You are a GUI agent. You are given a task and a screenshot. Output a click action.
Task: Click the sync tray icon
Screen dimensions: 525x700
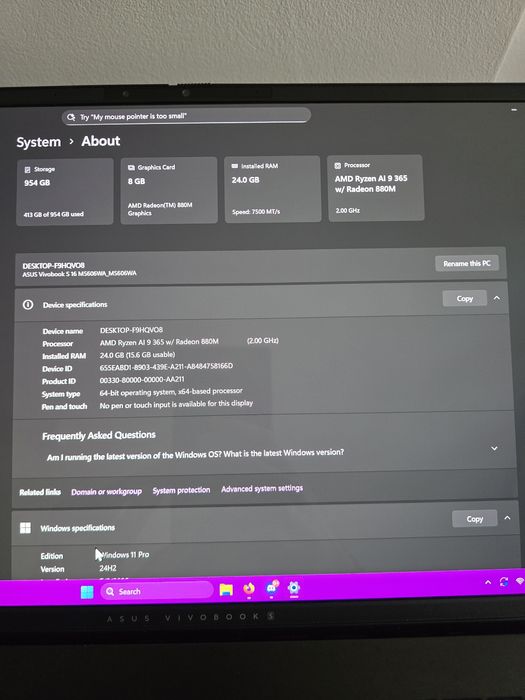(x=504, y=582)
